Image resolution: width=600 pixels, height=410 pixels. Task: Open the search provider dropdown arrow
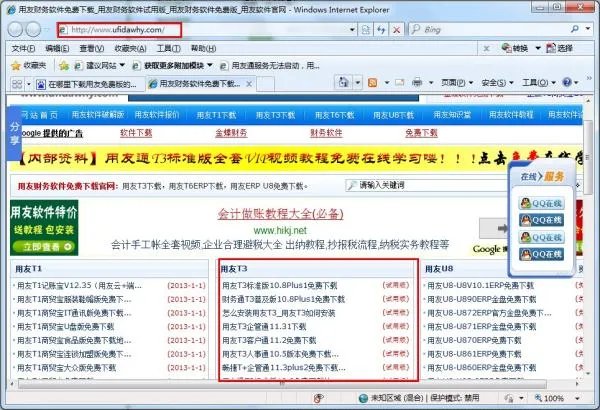(x=588, y=29)
